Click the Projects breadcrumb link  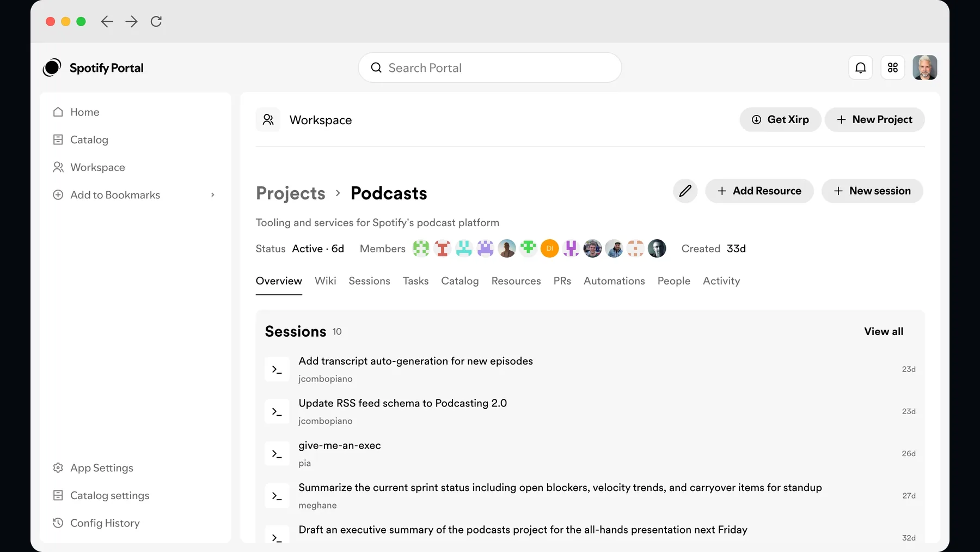pos(291,193)
